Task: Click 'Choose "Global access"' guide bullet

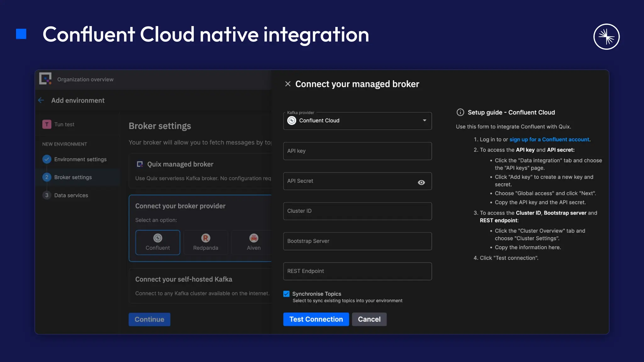Action: (x=545, y=193)
